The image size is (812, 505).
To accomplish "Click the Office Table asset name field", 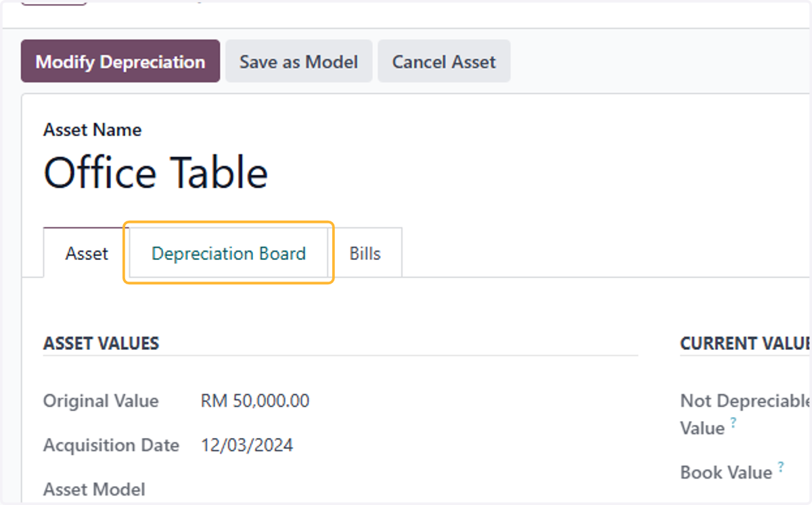I will tap(156, 173).
